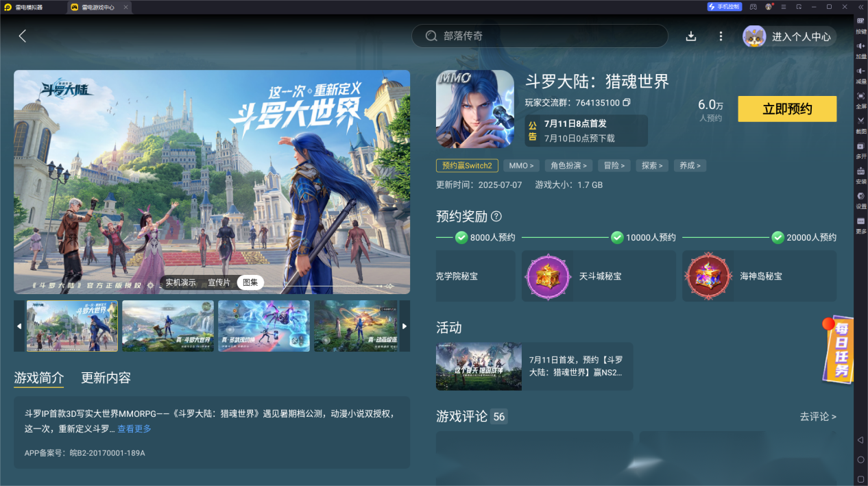Click the 游戏评论 56 count badge

[x=498, y=416]
